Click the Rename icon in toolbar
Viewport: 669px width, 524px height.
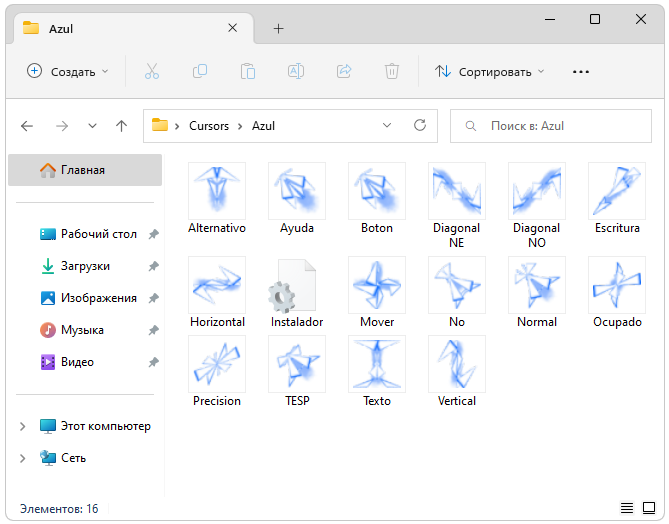296,71
